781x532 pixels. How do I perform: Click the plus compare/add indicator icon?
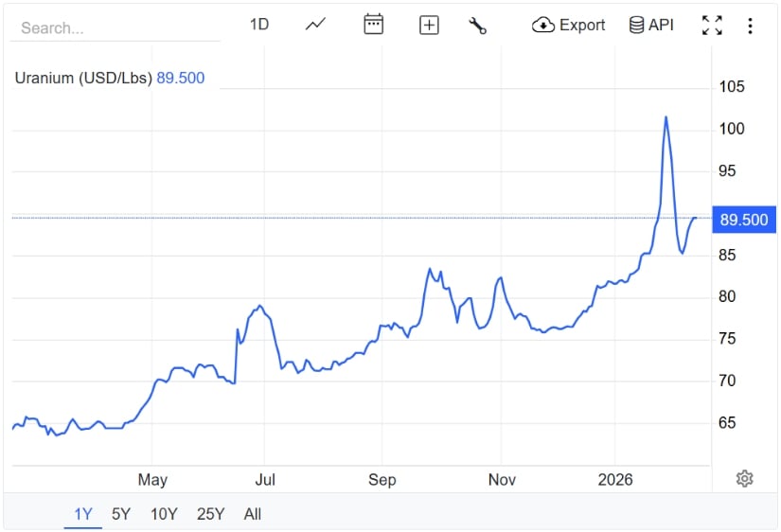429,26
